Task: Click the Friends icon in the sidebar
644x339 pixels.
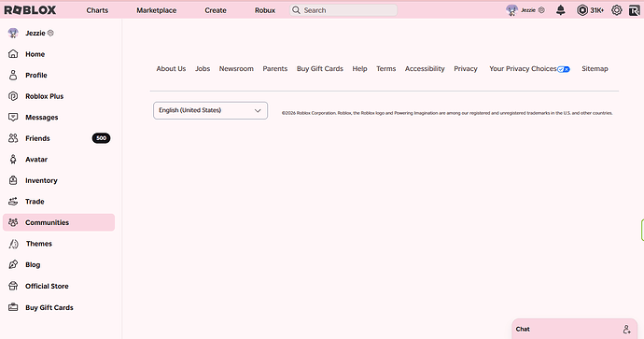Action: click(x=13, y=138)
